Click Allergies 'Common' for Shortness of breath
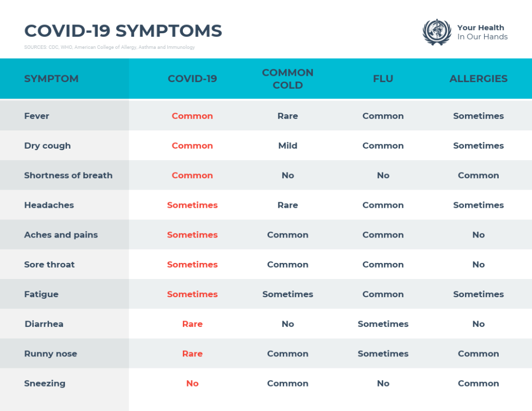The image size is (532, 411). pos(478,176)
